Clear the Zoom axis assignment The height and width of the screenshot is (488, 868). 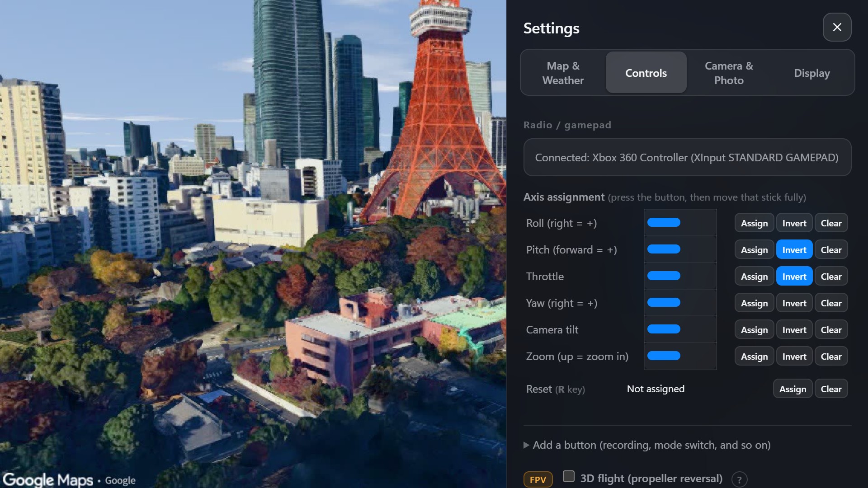tap(831, 357)
